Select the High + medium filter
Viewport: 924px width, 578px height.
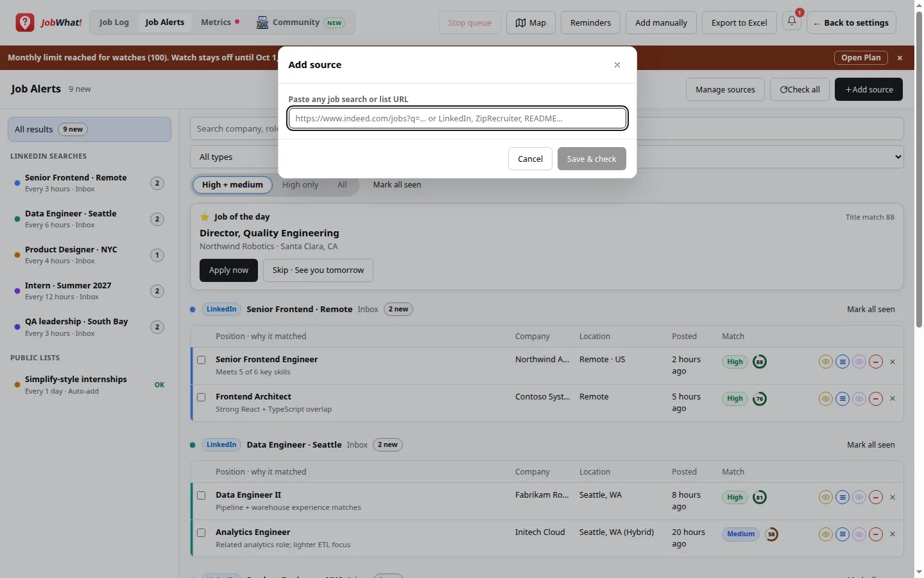point(232,185)
